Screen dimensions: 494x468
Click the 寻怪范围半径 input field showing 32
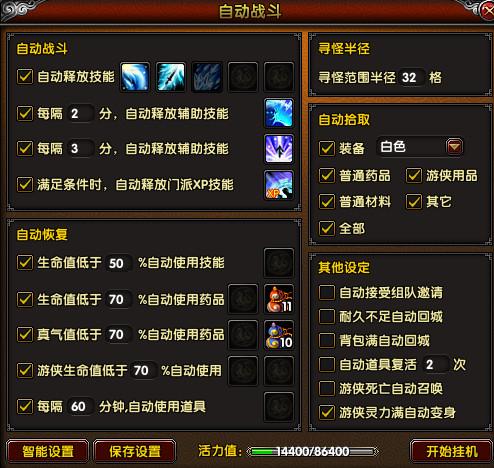pos(411,78)
